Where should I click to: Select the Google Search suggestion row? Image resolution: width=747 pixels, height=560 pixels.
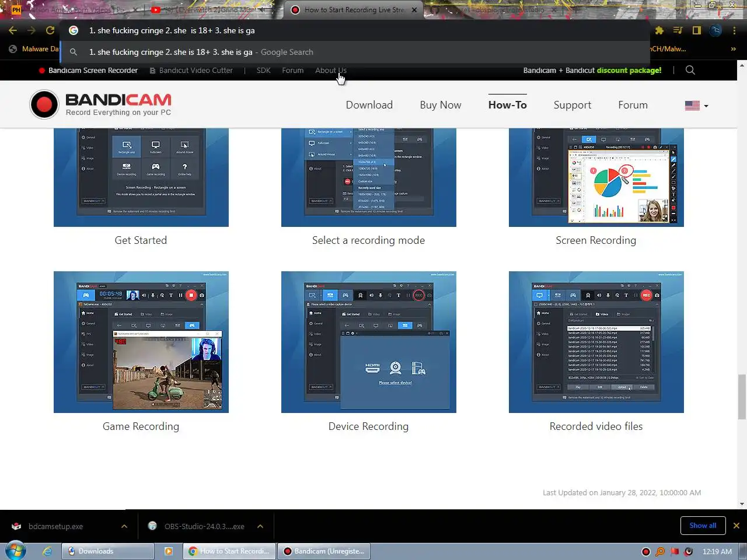[355, 52]
